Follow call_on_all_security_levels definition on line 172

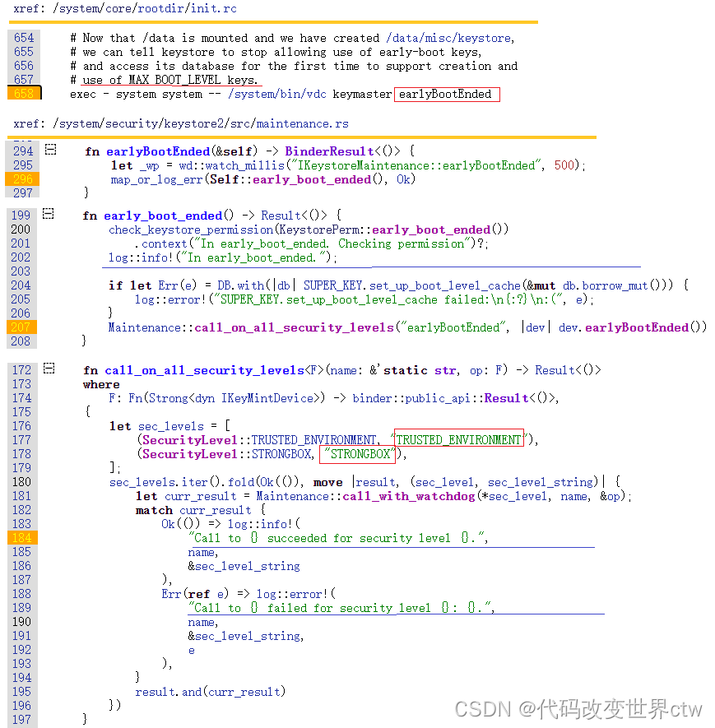coord(204,370)
